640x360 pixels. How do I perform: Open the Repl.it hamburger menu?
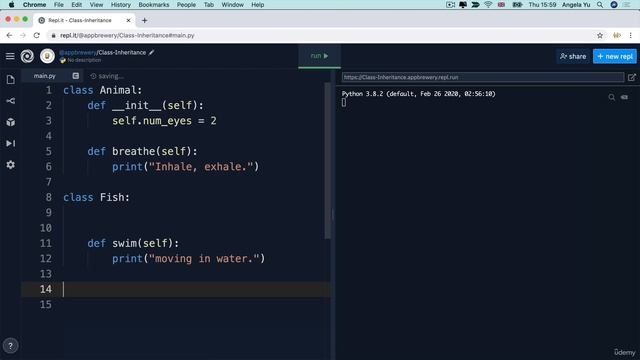click(x=10, y=56)
